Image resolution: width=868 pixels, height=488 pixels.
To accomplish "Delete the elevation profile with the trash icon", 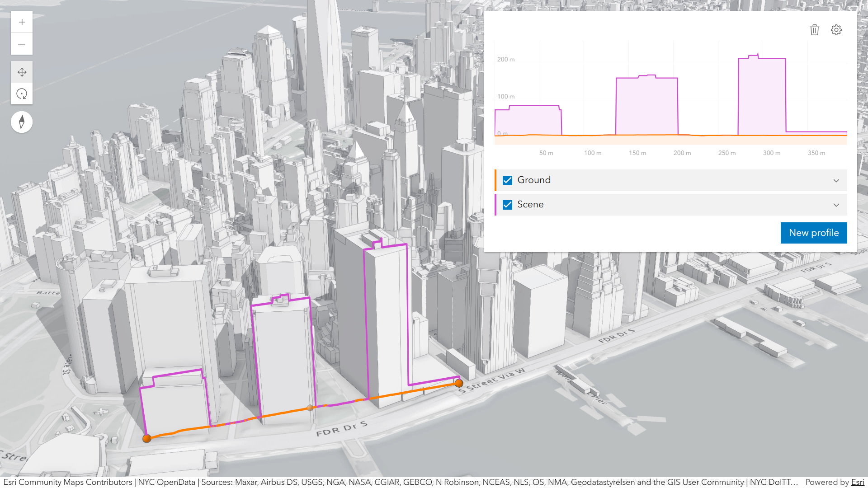I will [x=814, y=30].
